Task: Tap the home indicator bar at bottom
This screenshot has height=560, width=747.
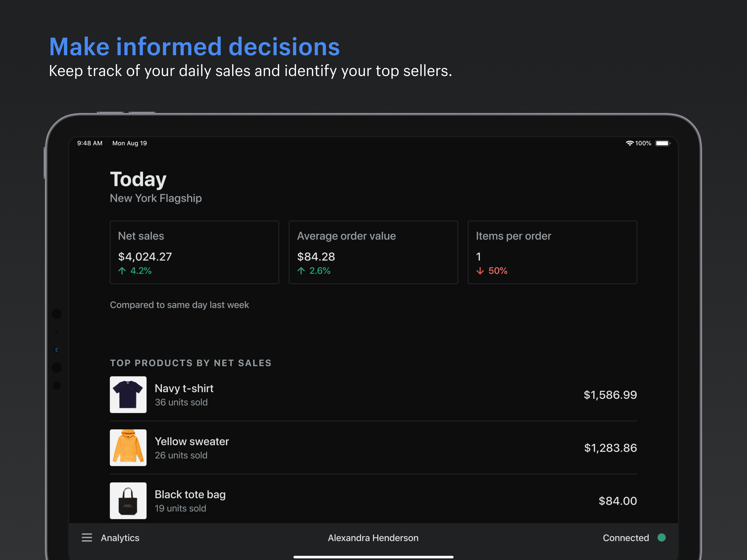Action: (x=373, y=557)
